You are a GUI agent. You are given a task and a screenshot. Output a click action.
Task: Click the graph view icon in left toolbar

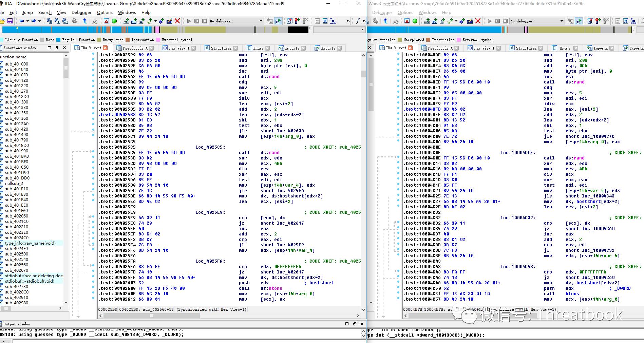pos(325,21)
